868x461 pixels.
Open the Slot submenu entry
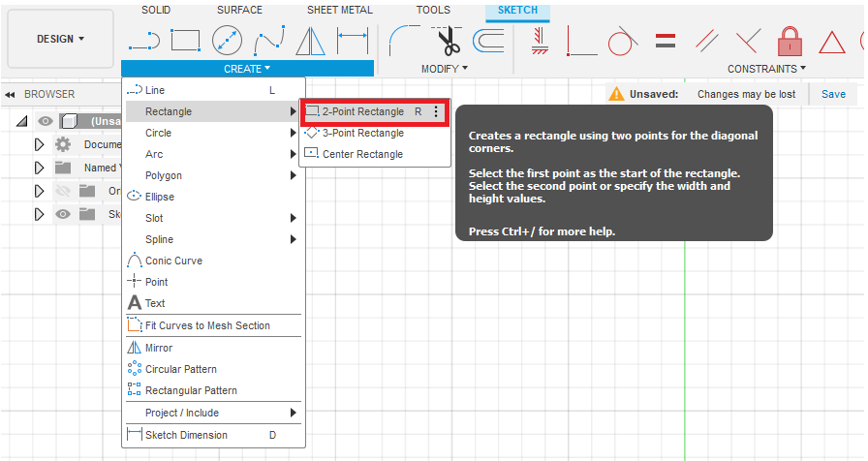214,218
